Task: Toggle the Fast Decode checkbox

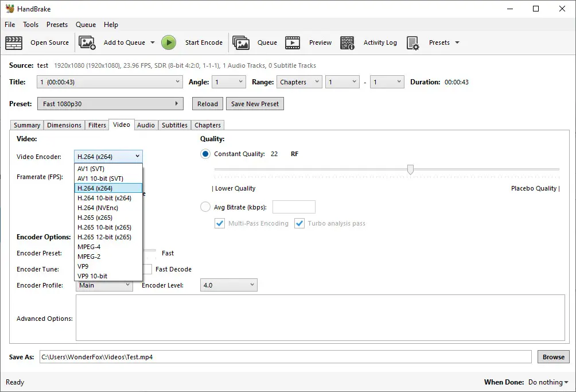Action: tap(147, 269)
